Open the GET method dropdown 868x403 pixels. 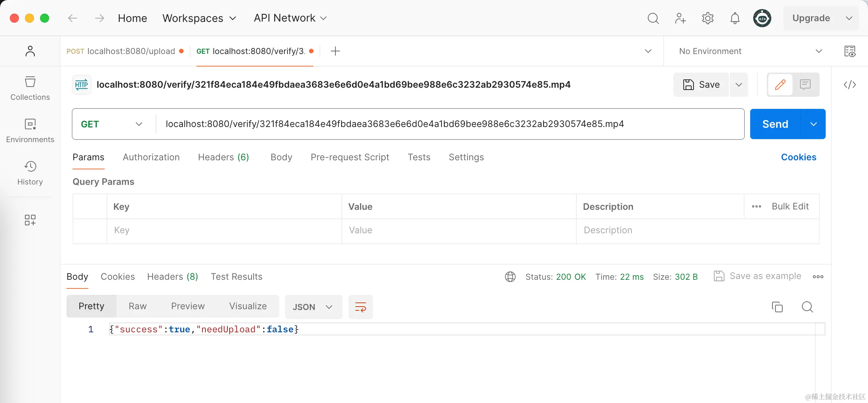coord(112,124)
